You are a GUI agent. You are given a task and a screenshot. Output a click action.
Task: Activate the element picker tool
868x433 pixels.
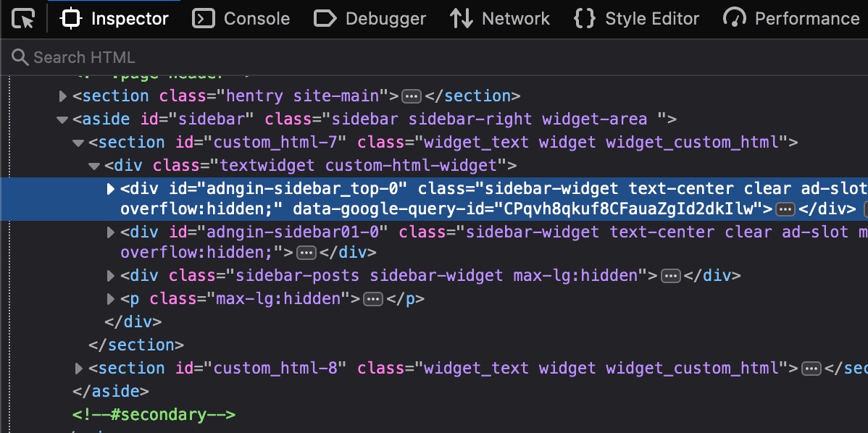point(23,19)
